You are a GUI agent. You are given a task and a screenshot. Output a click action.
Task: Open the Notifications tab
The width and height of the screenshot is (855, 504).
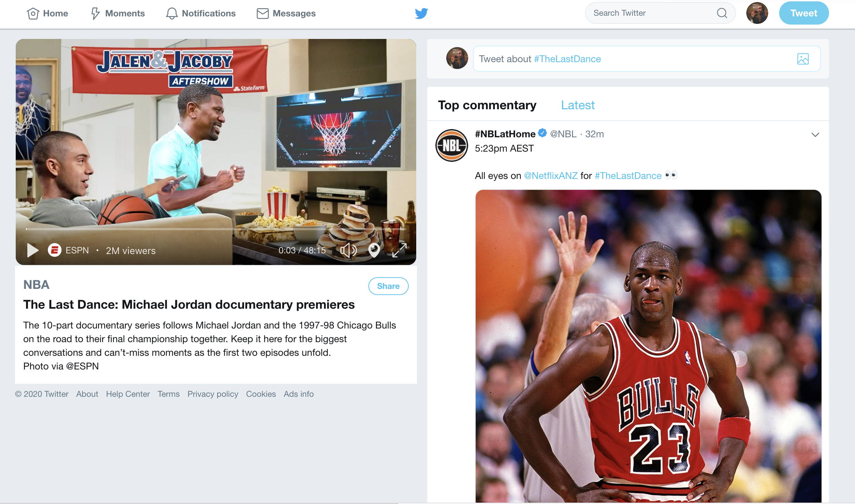click(x=201, y=13)
